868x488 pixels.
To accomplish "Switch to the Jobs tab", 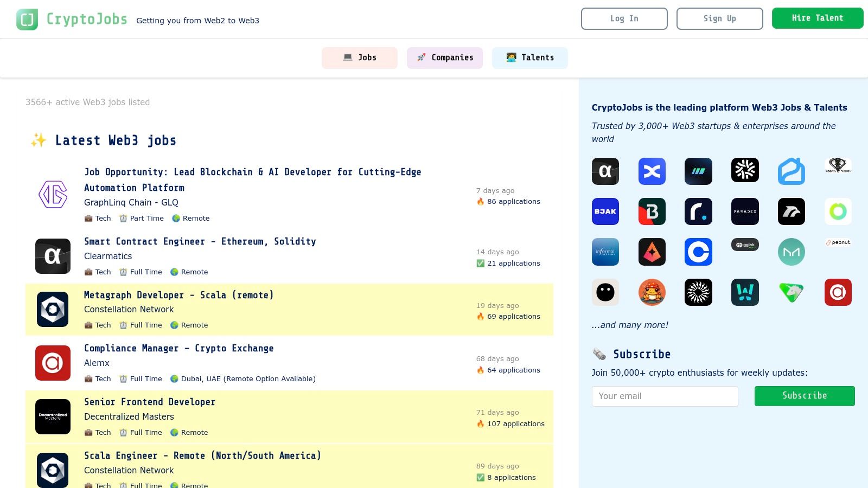I will 360,58.
